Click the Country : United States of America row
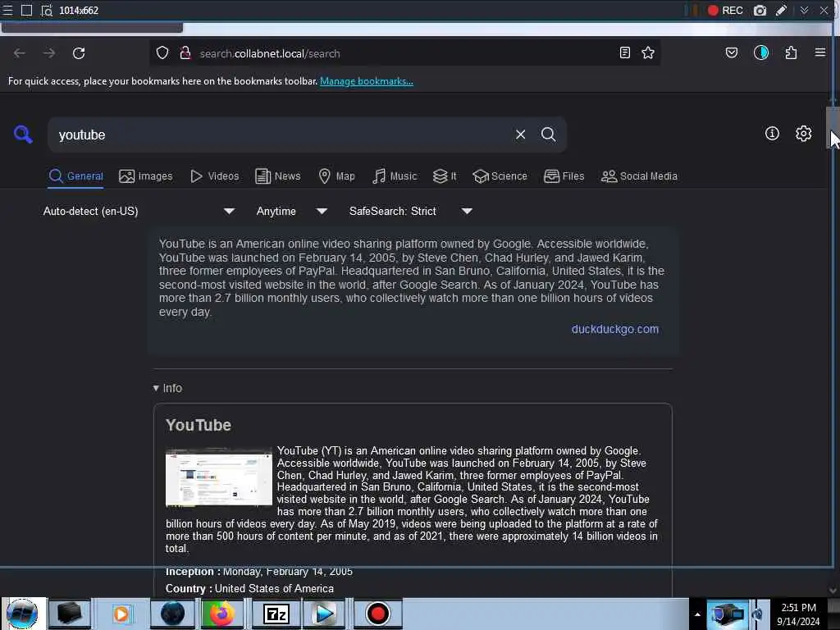The width and height of the screenshot is (840, 630). [x=249, y=588]
